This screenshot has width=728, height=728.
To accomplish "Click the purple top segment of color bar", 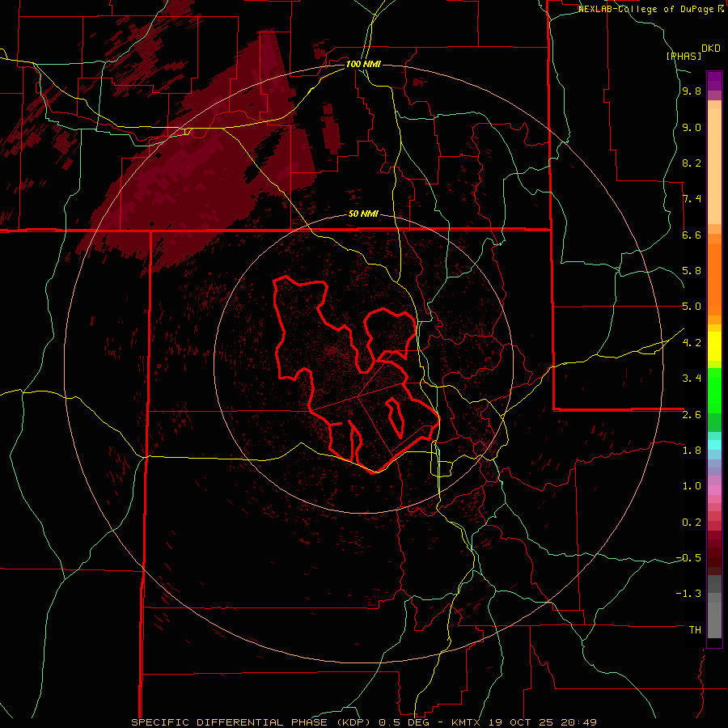I will click(x=714, y=81).
